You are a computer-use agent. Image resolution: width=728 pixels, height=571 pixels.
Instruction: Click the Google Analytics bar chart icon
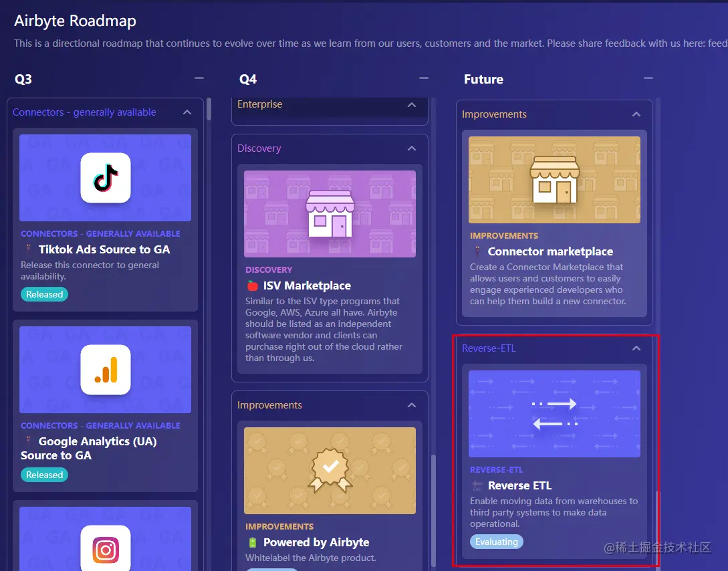point(106,370)
